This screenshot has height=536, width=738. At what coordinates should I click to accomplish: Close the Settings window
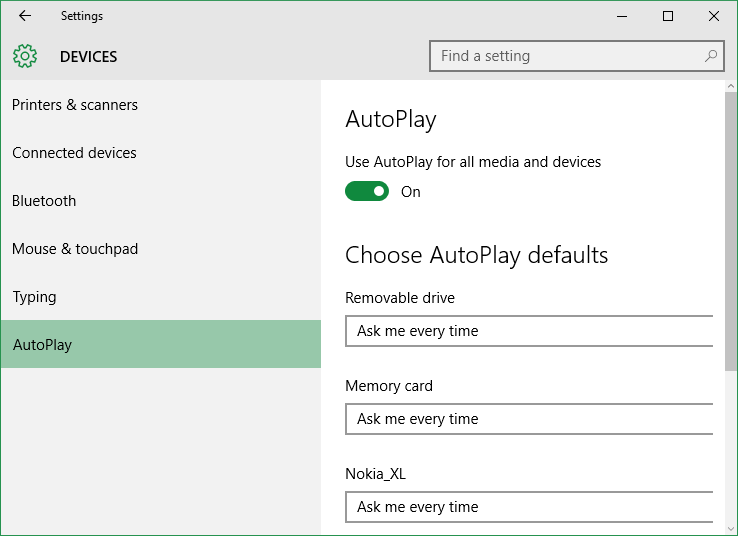click(714, 16)
